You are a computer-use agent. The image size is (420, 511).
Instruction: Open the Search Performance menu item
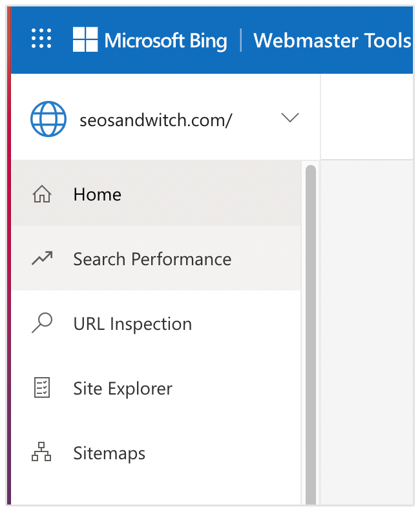[152, 259]
